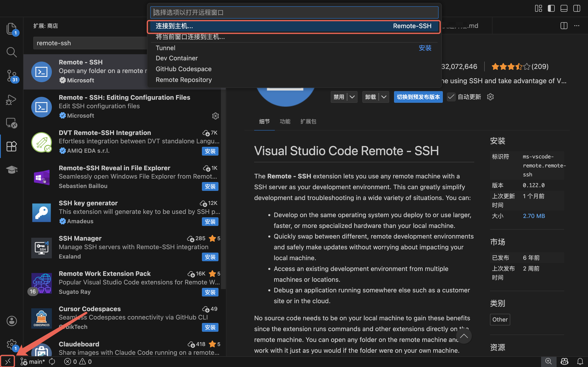Toggle the primary side bar layout button

[x=551, y=9]
